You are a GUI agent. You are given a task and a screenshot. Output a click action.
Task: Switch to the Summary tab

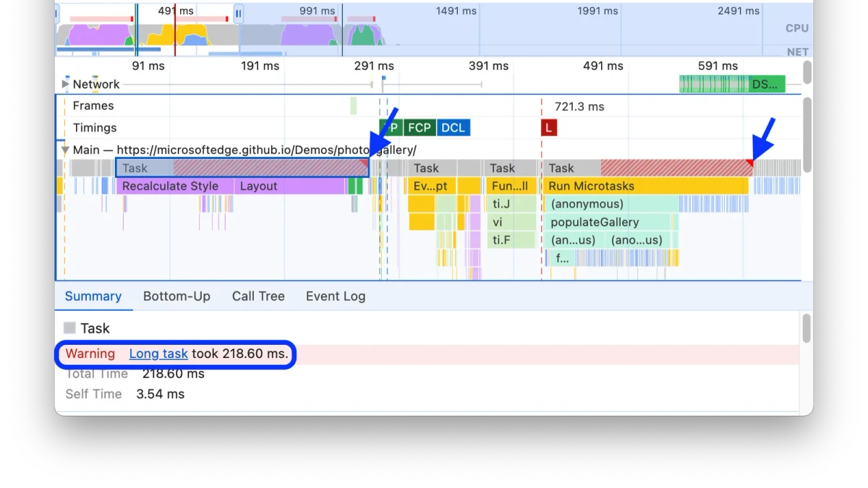93,296
